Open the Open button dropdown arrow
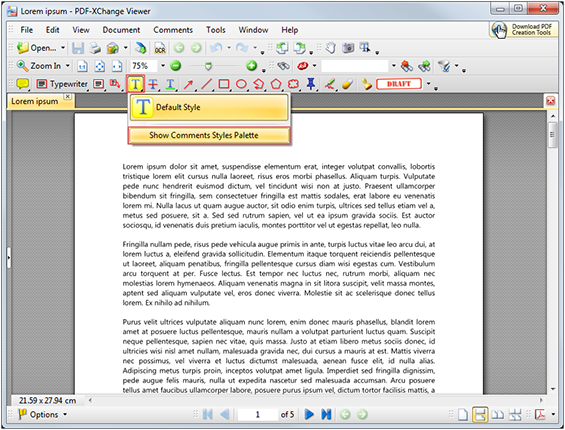This screenshot has height=430, width=565. (63, 48)
